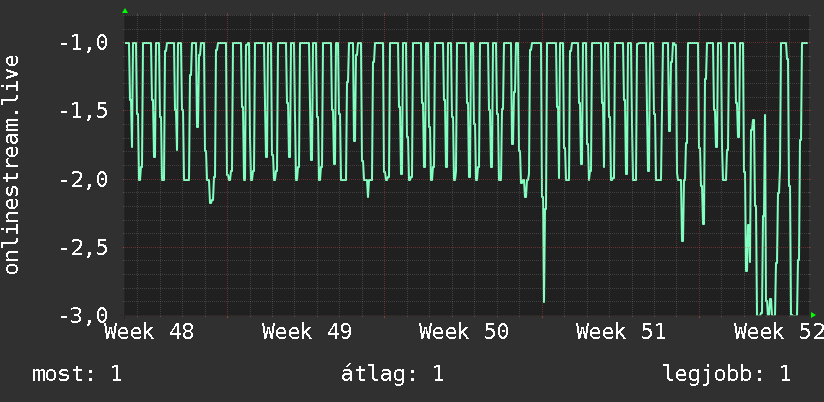Click the 'átlag: 1' statistic
The image size is (824, 402).
click(x=393, y=374)
